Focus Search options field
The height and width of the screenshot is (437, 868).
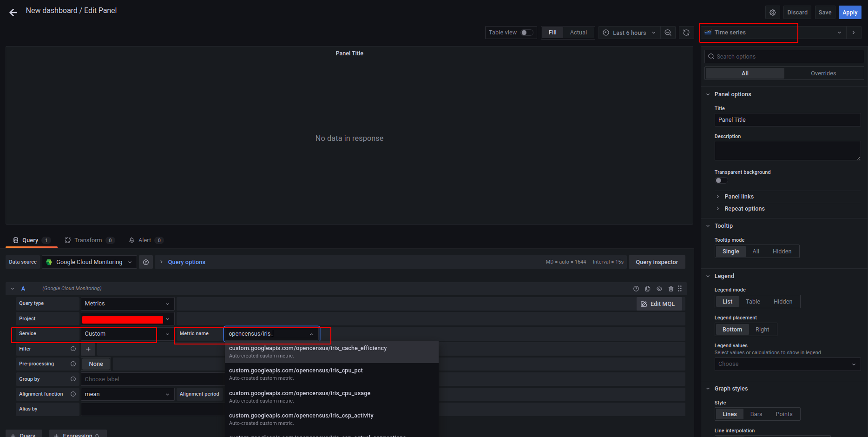coord(784,57)
